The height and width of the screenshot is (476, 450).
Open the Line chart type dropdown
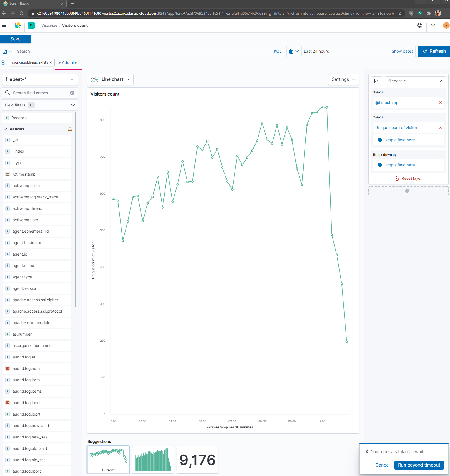(110, 79)
